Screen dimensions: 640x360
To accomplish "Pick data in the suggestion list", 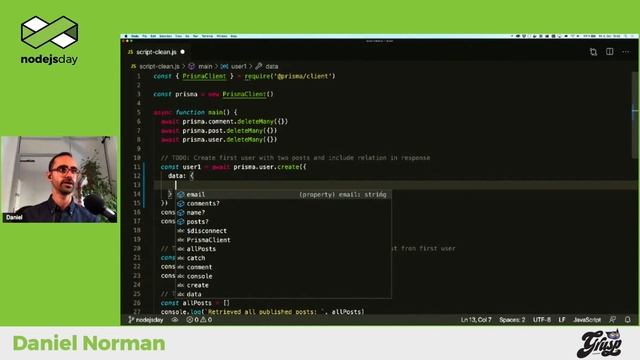I will [x=283, y=294].
